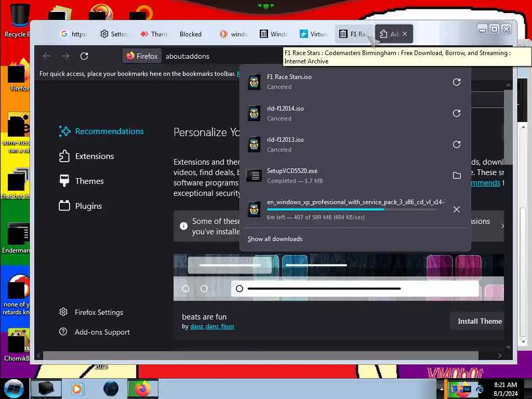Open Plugins in add-ons sidebar
The image size is (532, 399).
point(81,206)
